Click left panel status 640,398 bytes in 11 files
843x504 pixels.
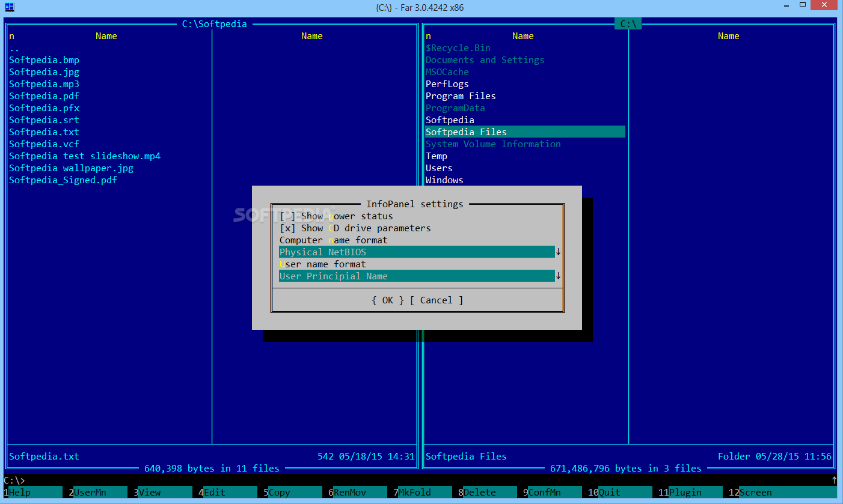pos(212,469)
